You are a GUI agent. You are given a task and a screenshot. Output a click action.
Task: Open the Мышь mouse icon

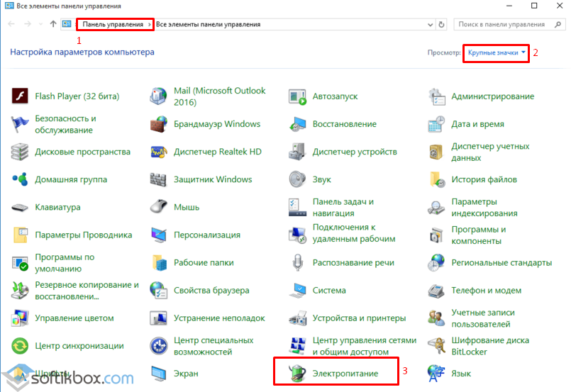click(159, 207)
